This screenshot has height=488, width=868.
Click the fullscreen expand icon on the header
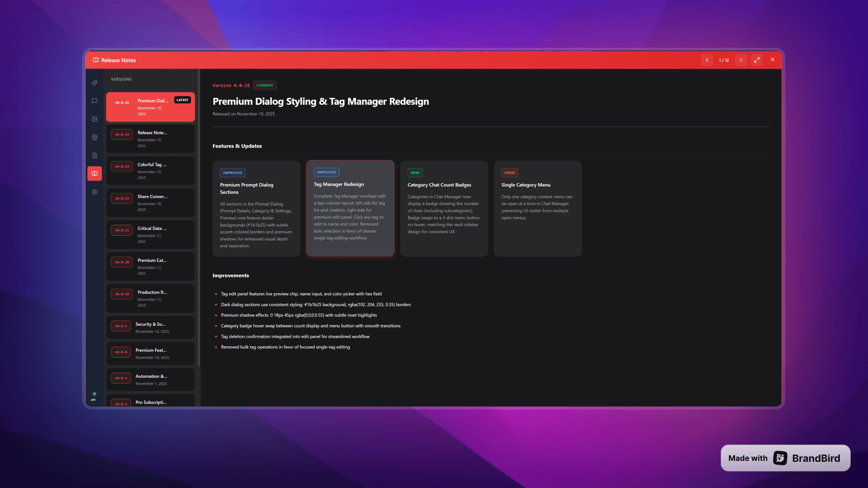coord(757,60)
